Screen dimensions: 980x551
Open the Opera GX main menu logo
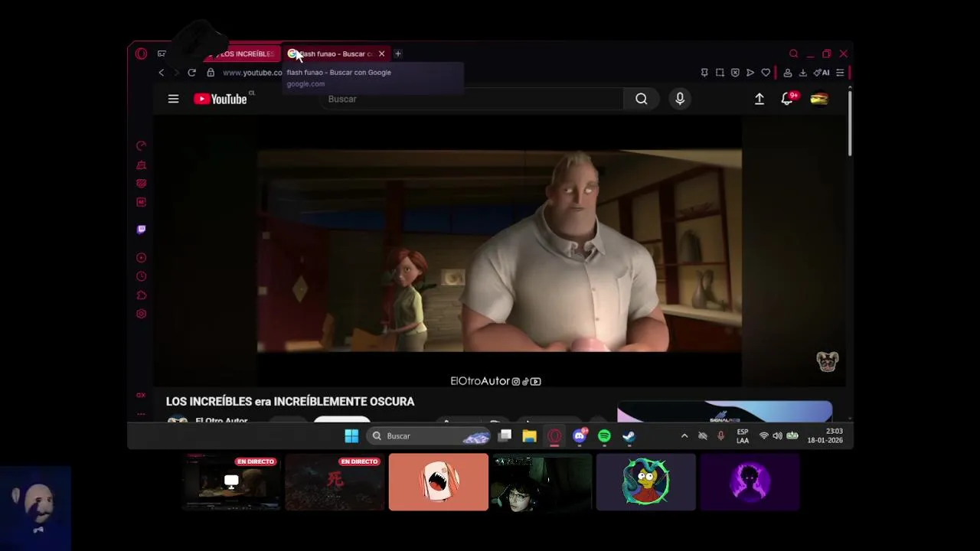pos(141,54)
